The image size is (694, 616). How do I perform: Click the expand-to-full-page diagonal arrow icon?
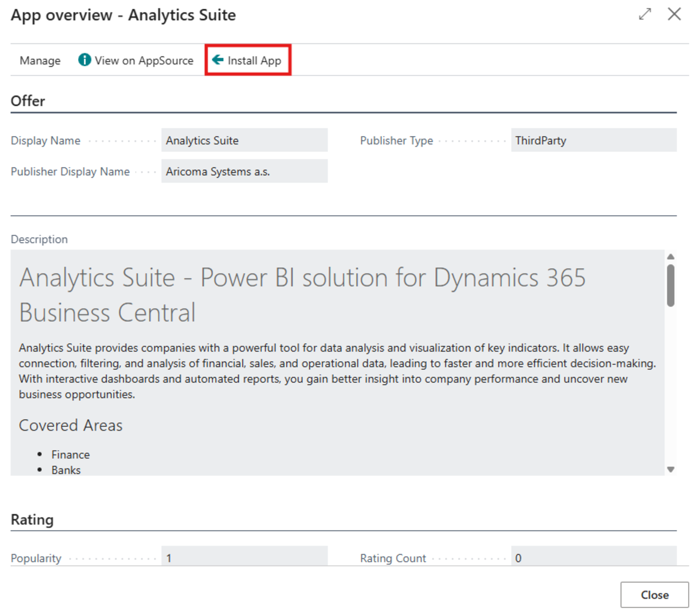point(644,15)
